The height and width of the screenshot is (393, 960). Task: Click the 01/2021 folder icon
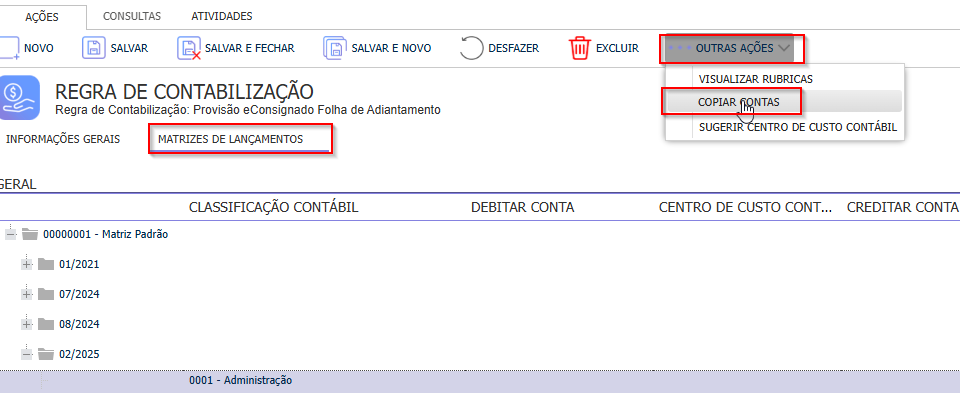pyautogui.click(x=46, y=264)
